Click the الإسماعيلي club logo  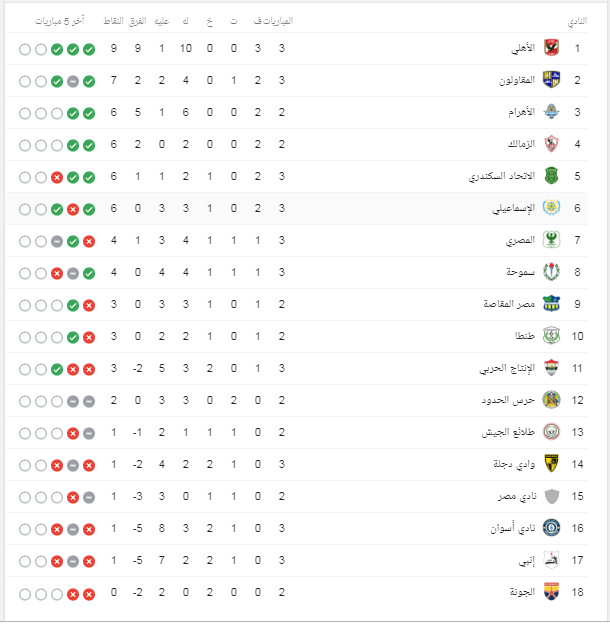click(551, 208)
